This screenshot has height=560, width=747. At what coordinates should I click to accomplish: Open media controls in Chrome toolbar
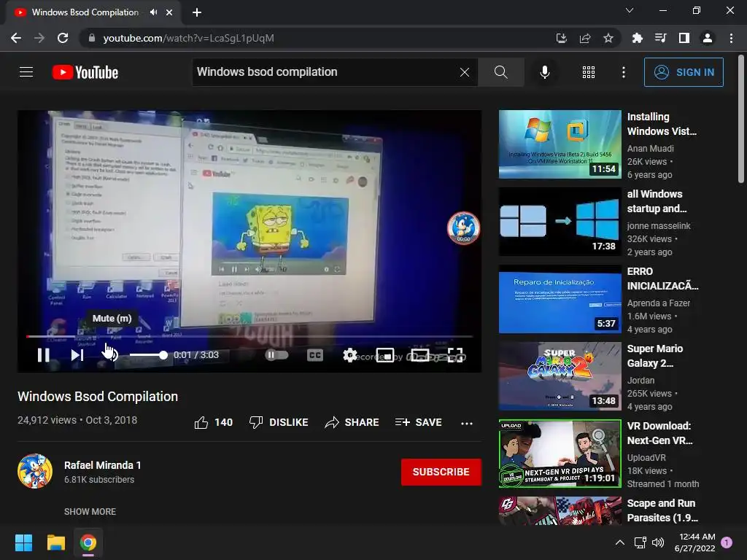coord(660,38)
